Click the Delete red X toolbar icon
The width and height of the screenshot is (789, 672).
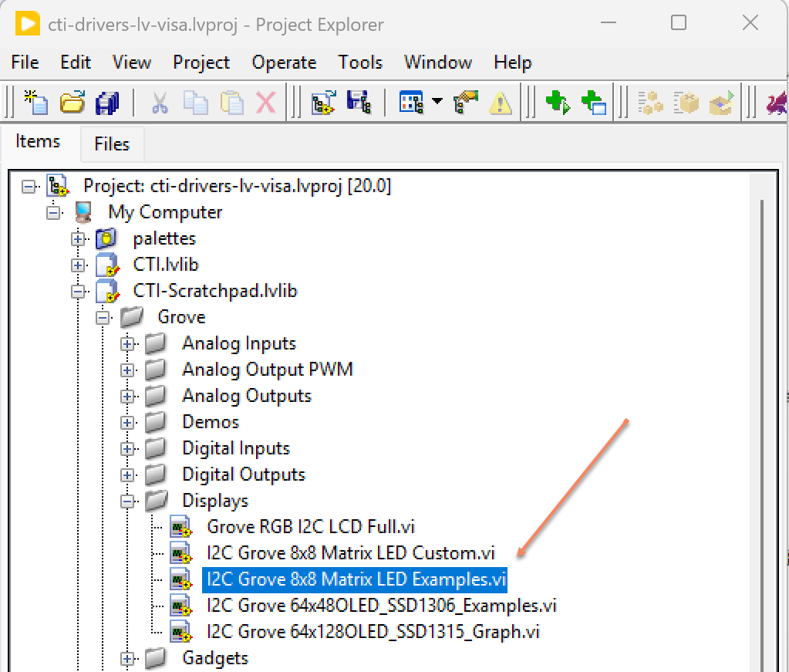[266, 102]
